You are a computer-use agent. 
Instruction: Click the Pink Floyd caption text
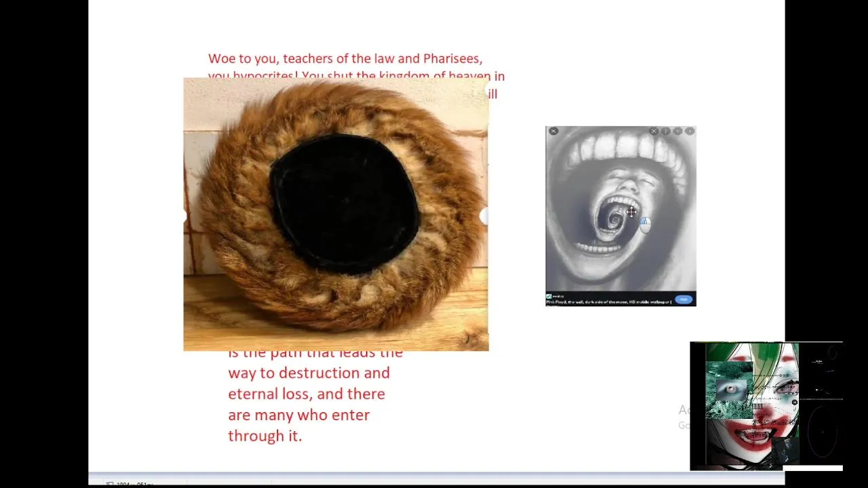[x=609, y=302]
